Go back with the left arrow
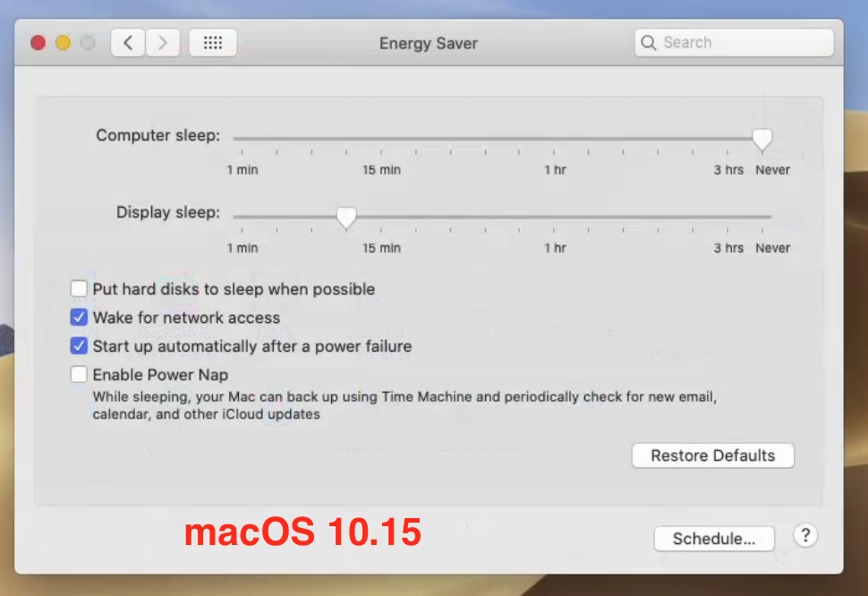 [128, 43]
